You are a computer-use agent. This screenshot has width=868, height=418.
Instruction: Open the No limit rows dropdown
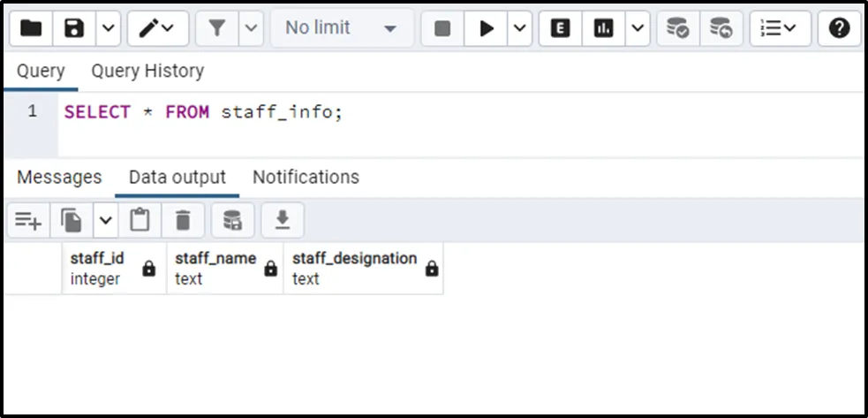click(x=341, y=28)
